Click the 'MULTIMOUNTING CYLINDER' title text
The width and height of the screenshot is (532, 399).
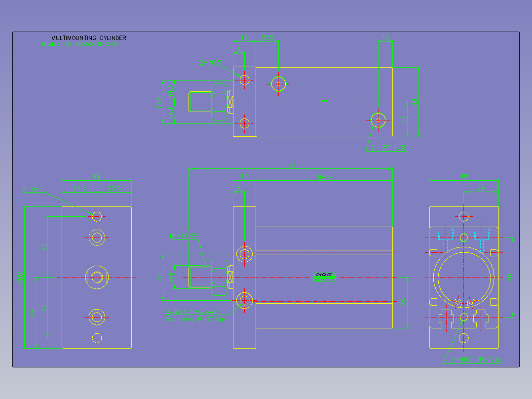[x=89, y=38]
